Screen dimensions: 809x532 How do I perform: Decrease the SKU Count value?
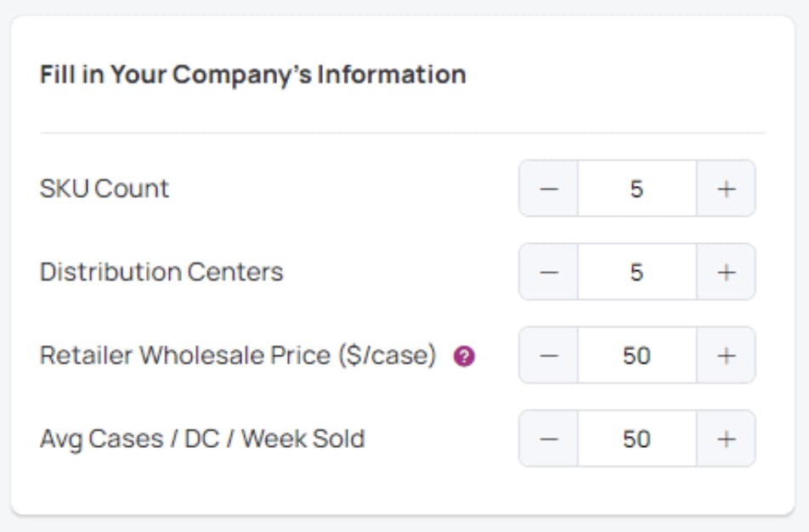[549, 189]
